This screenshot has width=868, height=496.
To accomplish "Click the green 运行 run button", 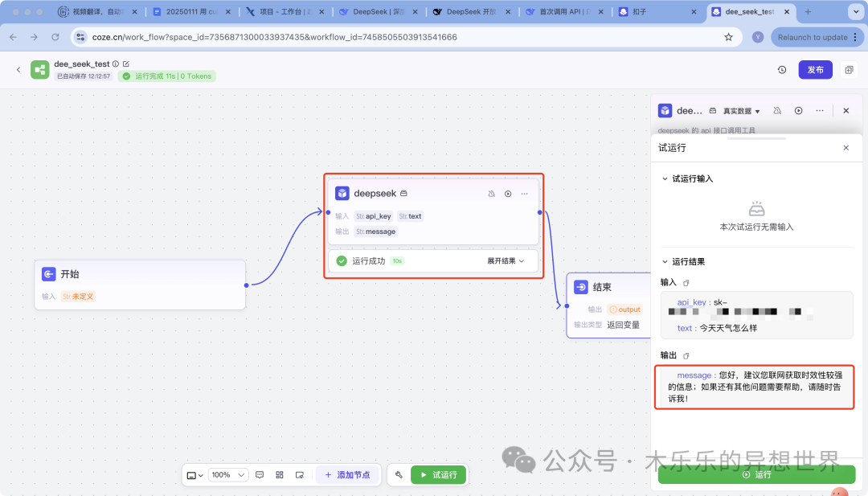I will coord(756,474).
